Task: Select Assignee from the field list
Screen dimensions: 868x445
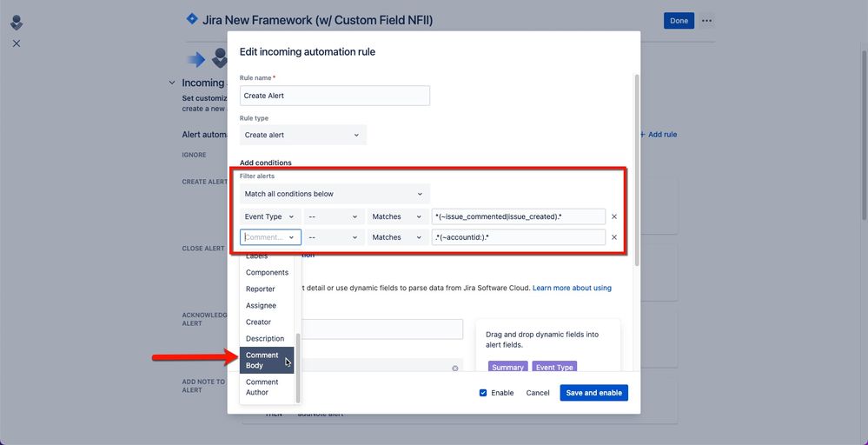Action: 267,306
